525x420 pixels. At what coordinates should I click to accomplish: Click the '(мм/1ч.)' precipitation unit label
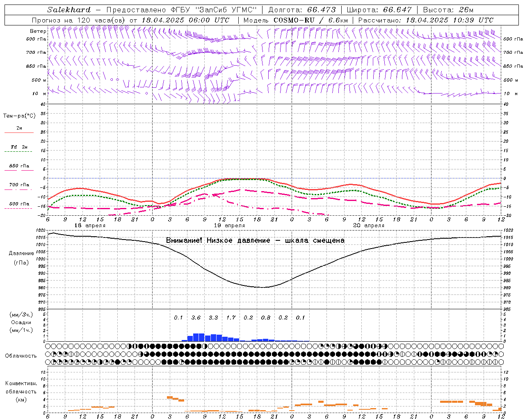click(x=21, y=330)
